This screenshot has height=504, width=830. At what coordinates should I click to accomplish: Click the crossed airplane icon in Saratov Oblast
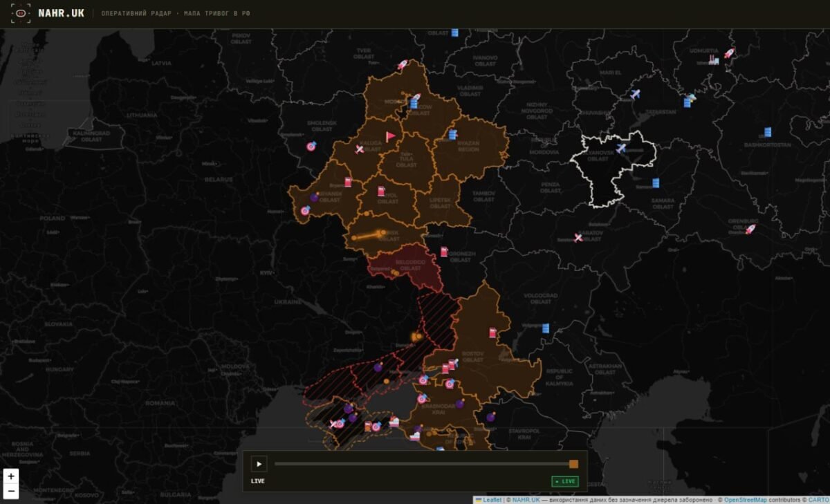[x=578, y=238]
